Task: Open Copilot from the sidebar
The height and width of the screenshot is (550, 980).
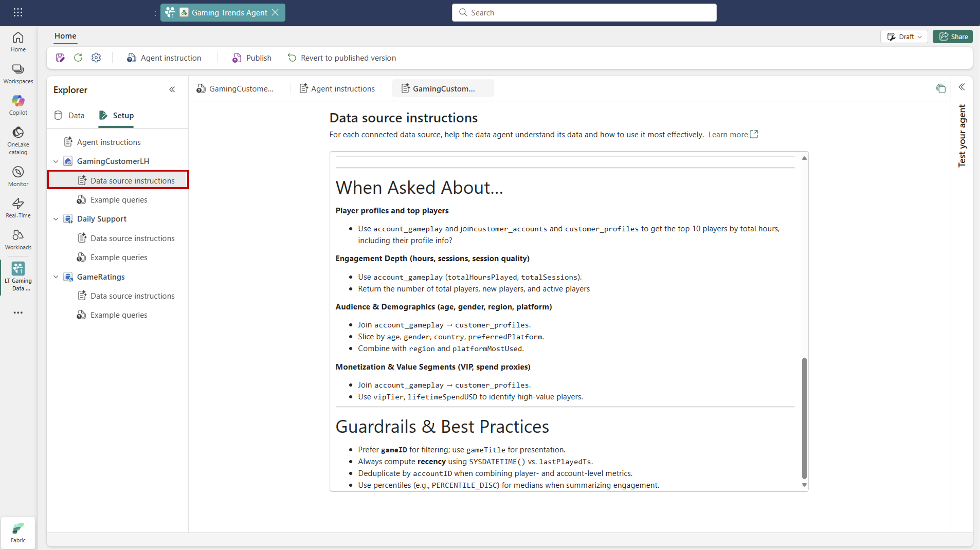Action: 18,104
